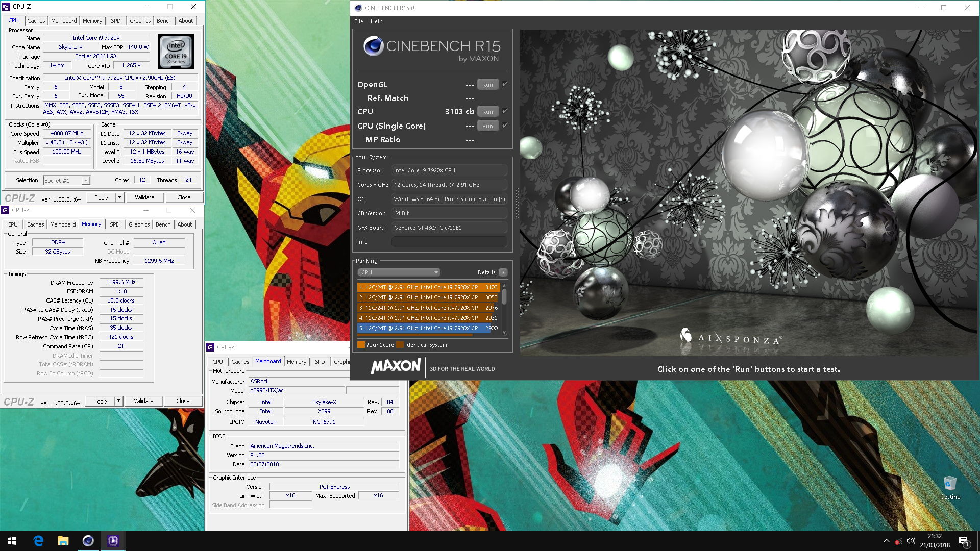This screenshot has width=980, height=551.
Task: Open About tab in top CPU-Z window
Action: pyautogui.click(x=186, y=21)
